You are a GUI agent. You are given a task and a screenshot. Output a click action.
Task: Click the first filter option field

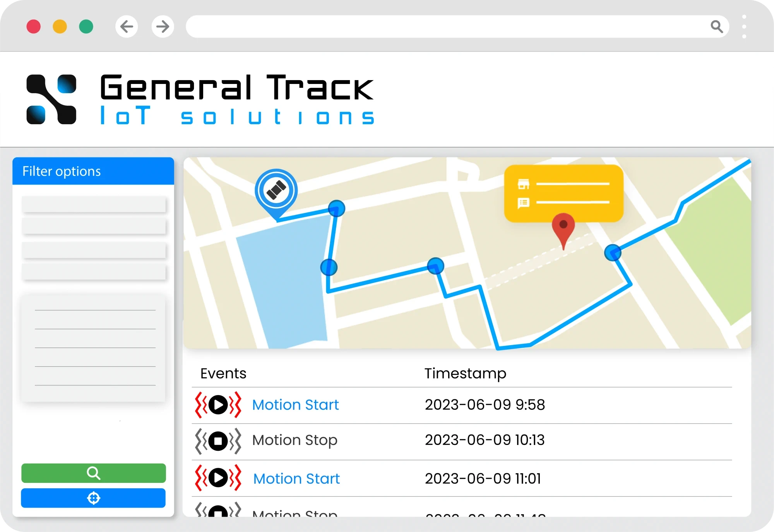tap(94, 204)
